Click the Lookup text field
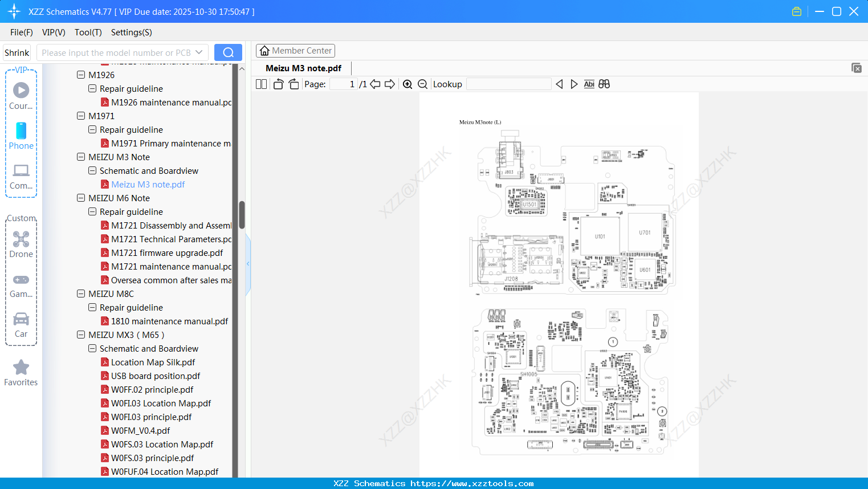Viewport: 868px width, 489px height. pyautogui.click(x=509, y=84)
